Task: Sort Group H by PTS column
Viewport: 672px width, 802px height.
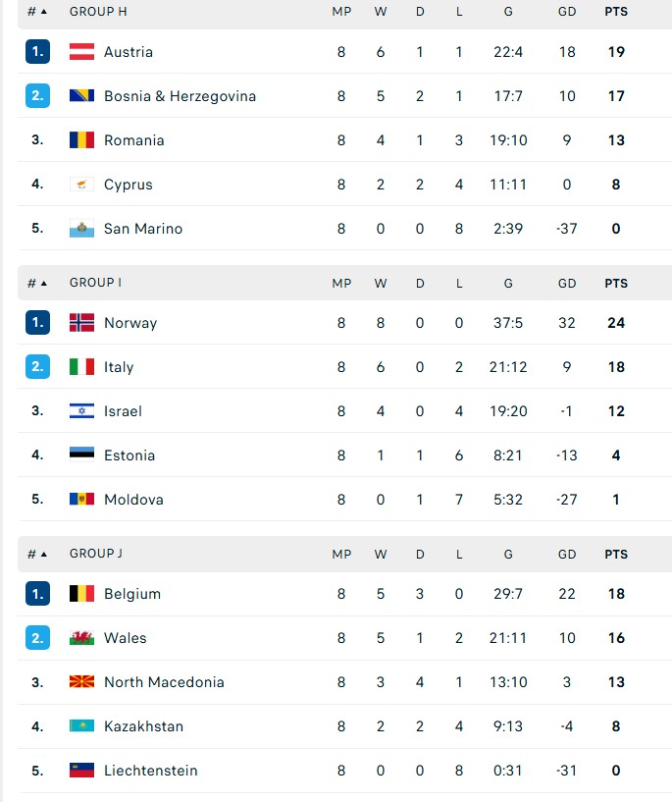Action: (x=616, y=12)
